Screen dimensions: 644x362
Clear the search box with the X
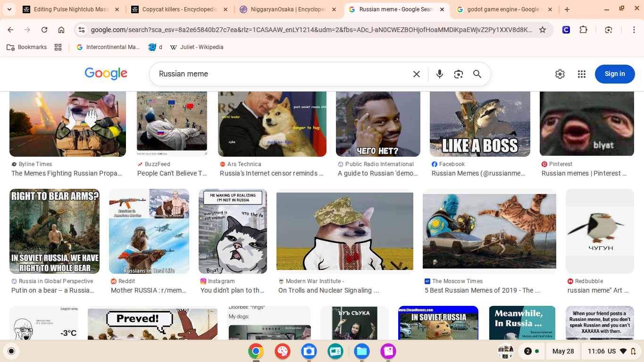417,74
